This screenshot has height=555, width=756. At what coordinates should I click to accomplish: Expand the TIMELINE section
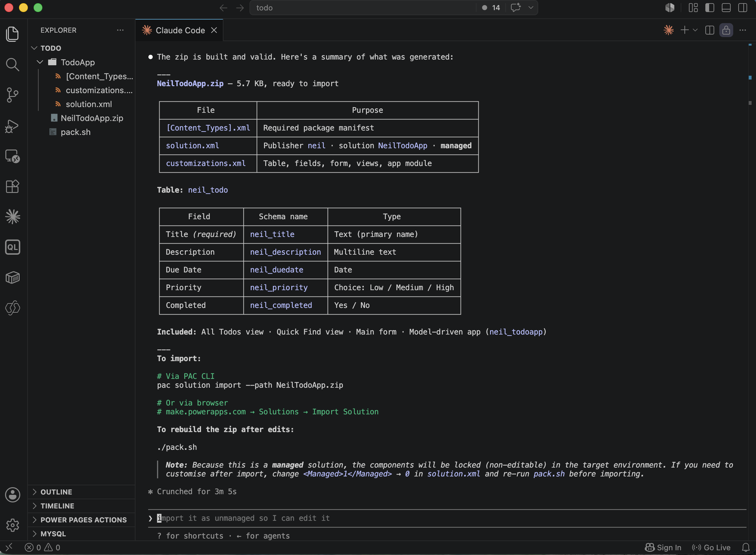coord(81,506)
